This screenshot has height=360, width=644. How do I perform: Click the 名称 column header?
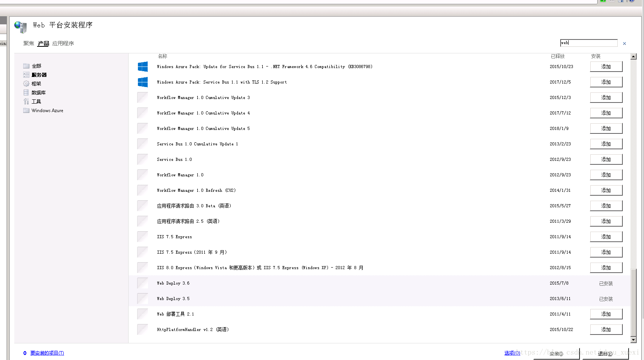pos(162,56)
